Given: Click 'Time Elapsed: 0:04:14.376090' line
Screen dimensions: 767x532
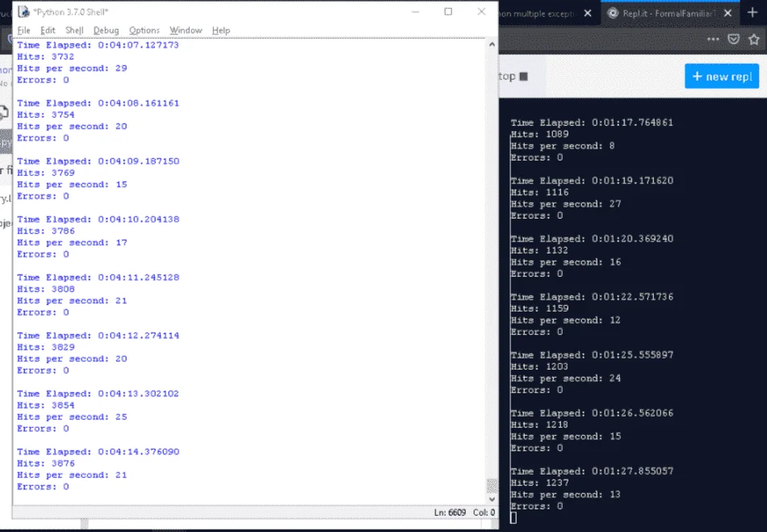Looking at the screenshot, I should 98,452.
